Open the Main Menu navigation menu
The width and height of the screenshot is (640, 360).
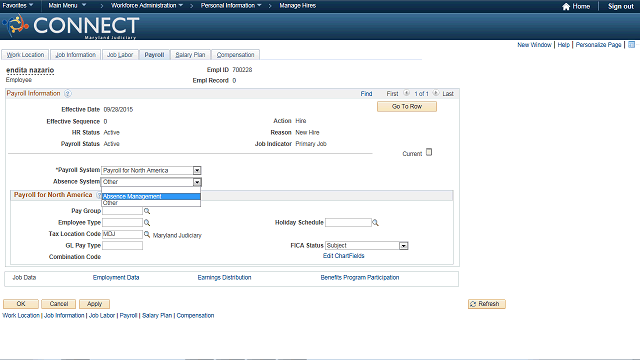[x=67, y=5]
